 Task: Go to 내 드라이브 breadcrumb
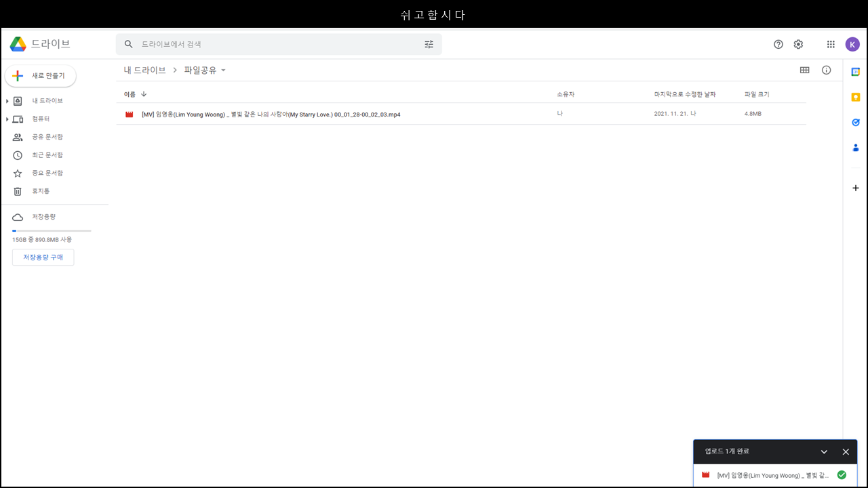144,70
